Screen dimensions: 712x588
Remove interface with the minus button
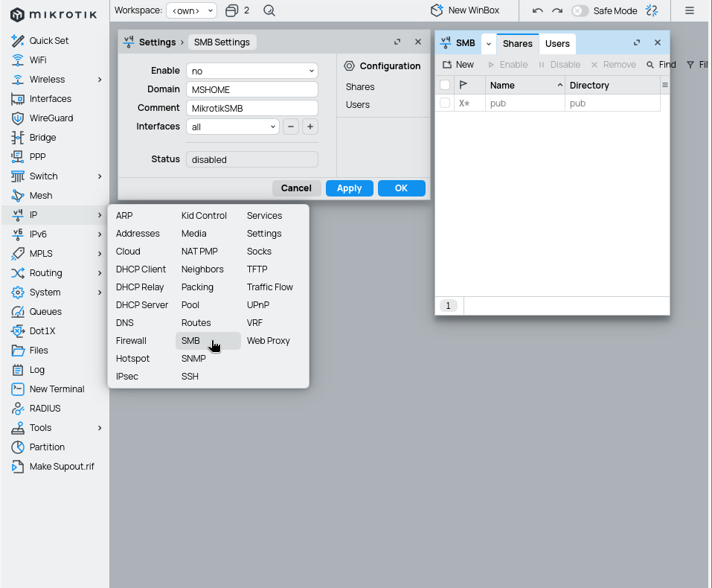291,127
